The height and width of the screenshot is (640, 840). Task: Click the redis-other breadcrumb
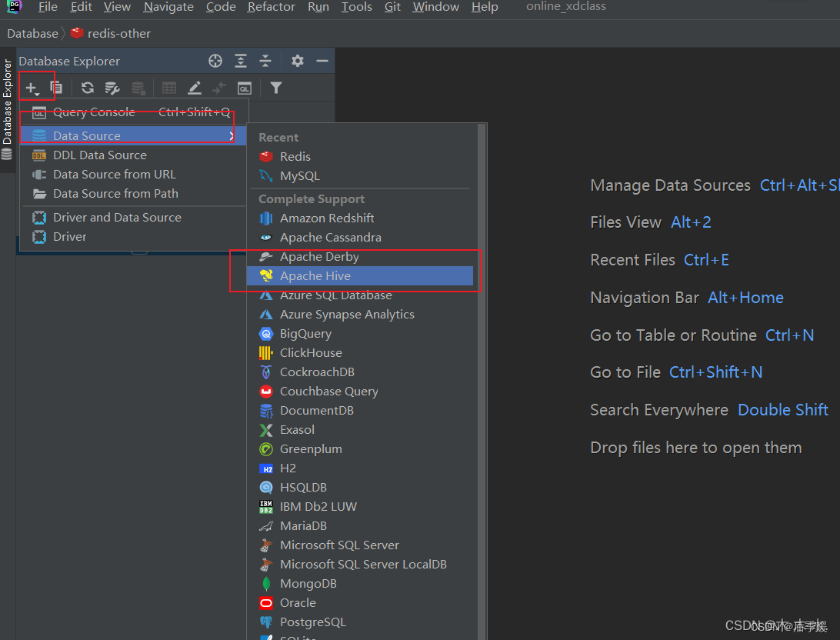pyautogui.click(x=110, y=34)
